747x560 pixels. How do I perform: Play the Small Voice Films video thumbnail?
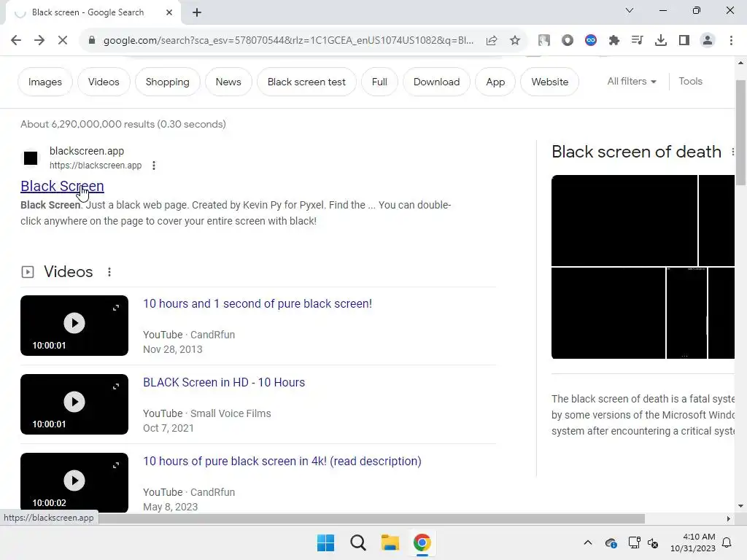[74, 402]
